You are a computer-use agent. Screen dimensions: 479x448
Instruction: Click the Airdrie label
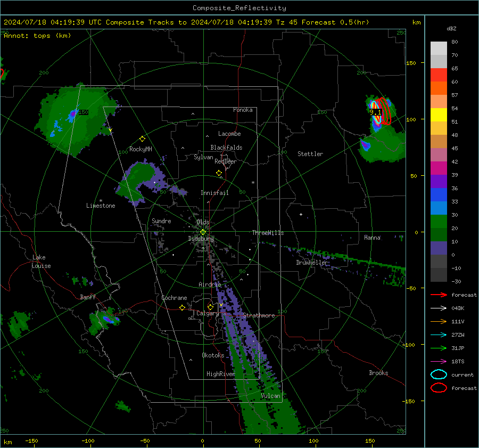click(x=210, y=284)
